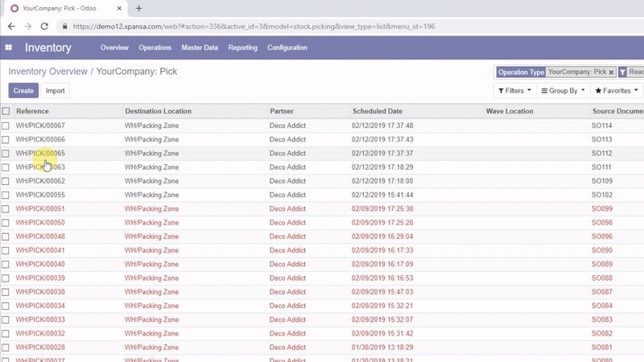The height and width of the screenshot is (362, 644).
Task: Open overdue record WH/PICK/00051
Action: [x=40, y=209]
